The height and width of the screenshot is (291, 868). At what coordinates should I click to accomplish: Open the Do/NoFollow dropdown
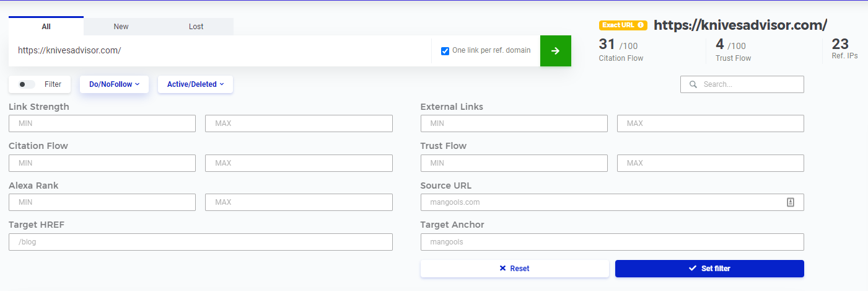(114, 84)
